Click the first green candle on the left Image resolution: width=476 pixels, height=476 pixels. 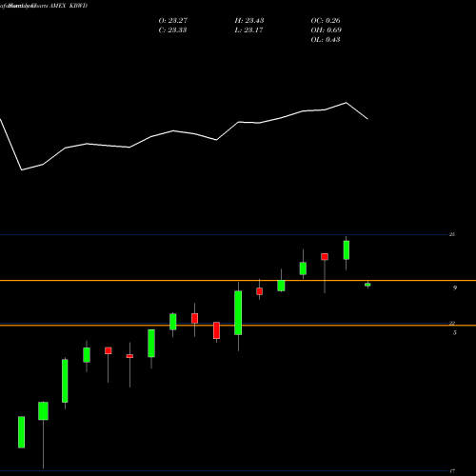[x=21, y=432]
